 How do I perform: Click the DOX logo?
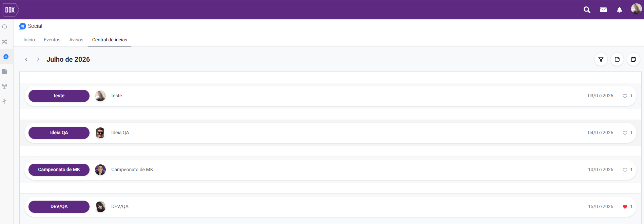(x=11, y=10)
